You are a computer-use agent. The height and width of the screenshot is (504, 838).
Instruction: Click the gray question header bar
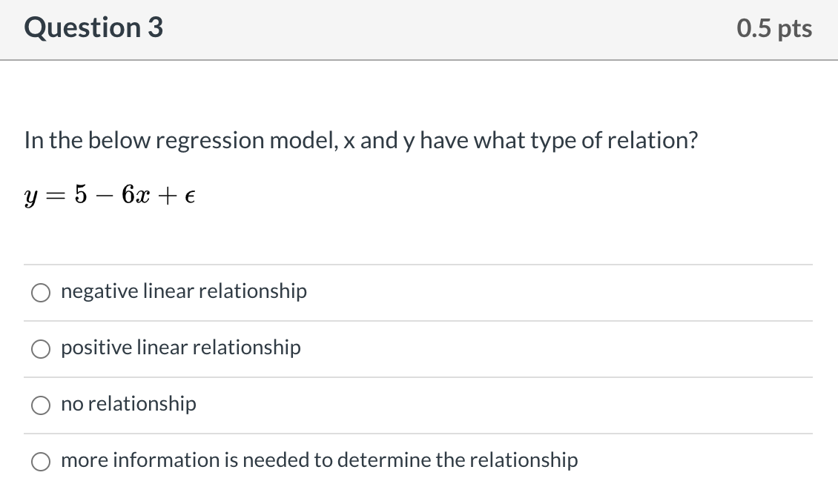[445, 30]
